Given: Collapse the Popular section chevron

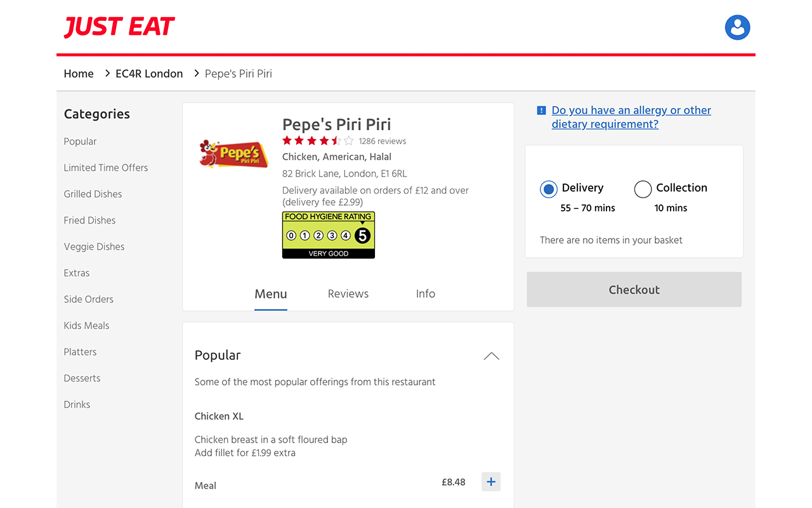Looking at the screenshot, I should 492,356.
